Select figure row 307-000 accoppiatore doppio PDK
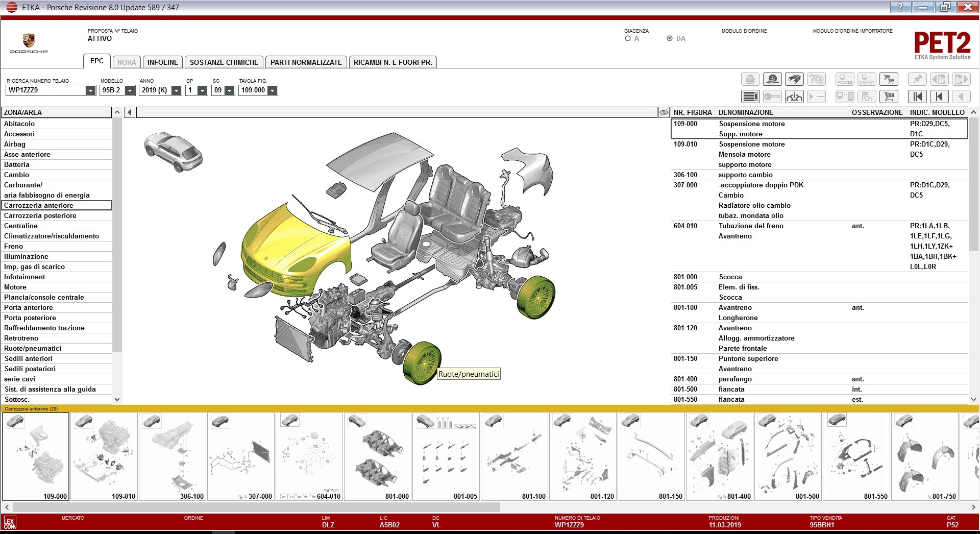Screen dimensions: 980x534 coord(819,200)
